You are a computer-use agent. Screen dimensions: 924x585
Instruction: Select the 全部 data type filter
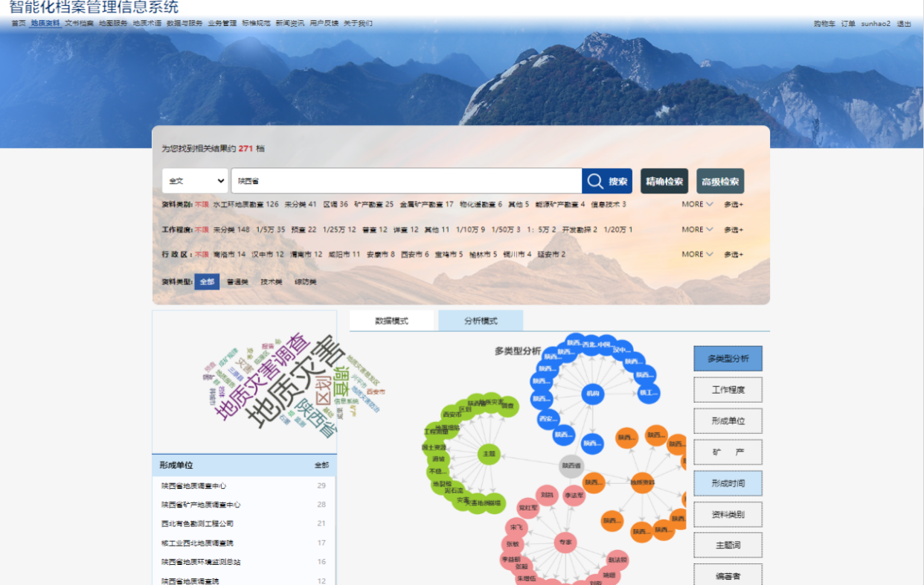[x=207, y=282]
